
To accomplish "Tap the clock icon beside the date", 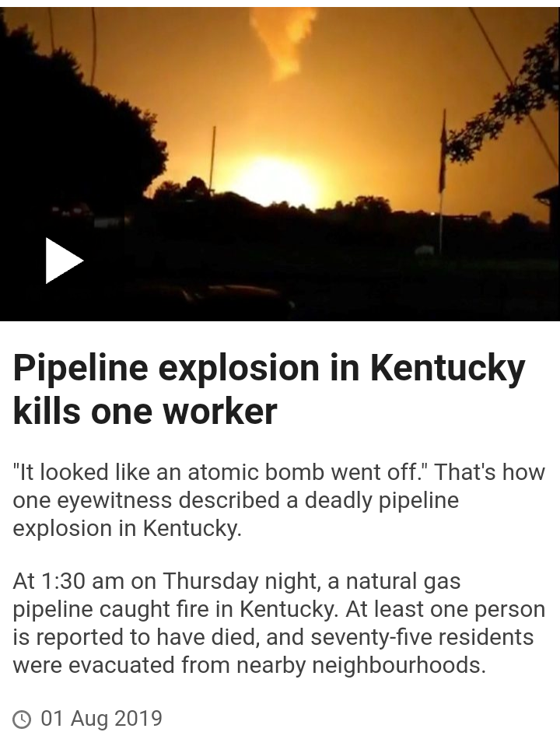I will click(x=22, y=720).
